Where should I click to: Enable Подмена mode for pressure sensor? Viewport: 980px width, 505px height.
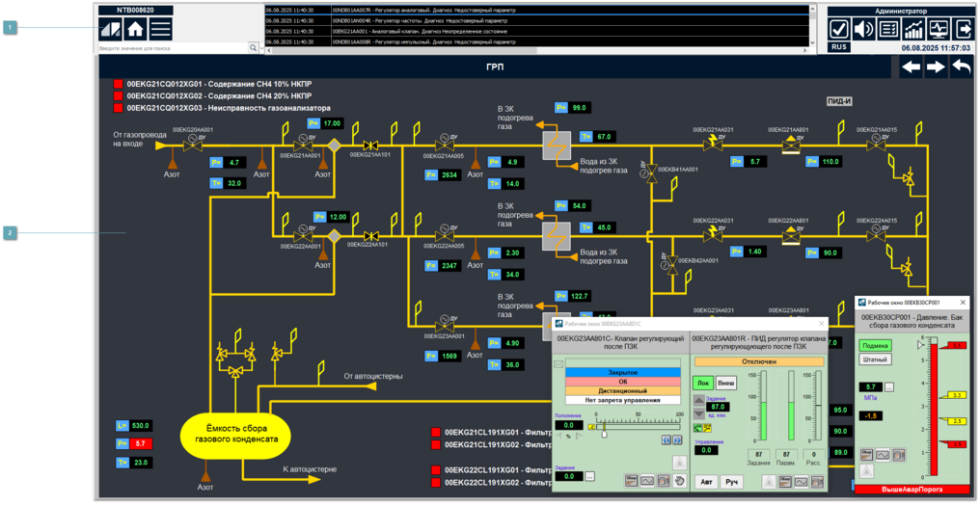click(x=875, y=345)
